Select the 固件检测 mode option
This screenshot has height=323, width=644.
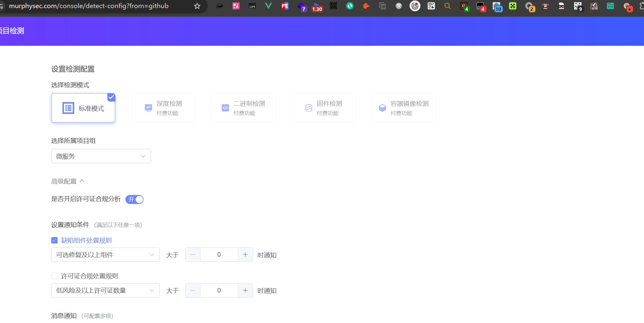tap(324, 108)
